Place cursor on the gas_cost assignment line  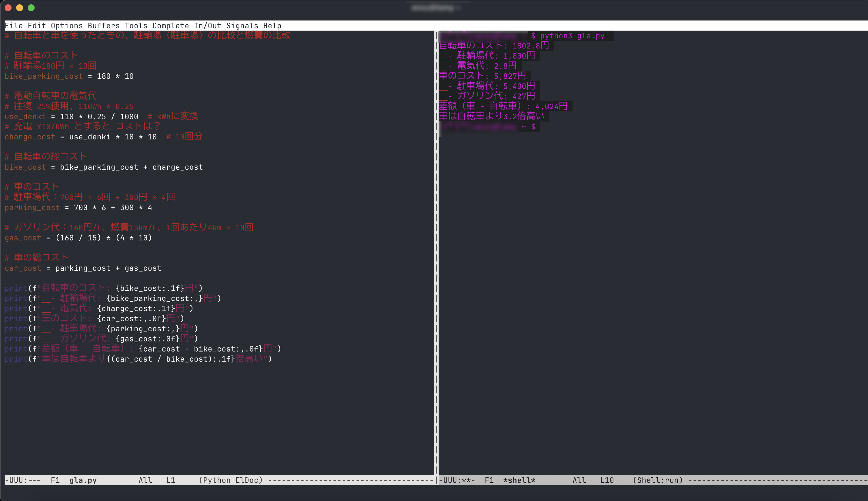(78, 238)
